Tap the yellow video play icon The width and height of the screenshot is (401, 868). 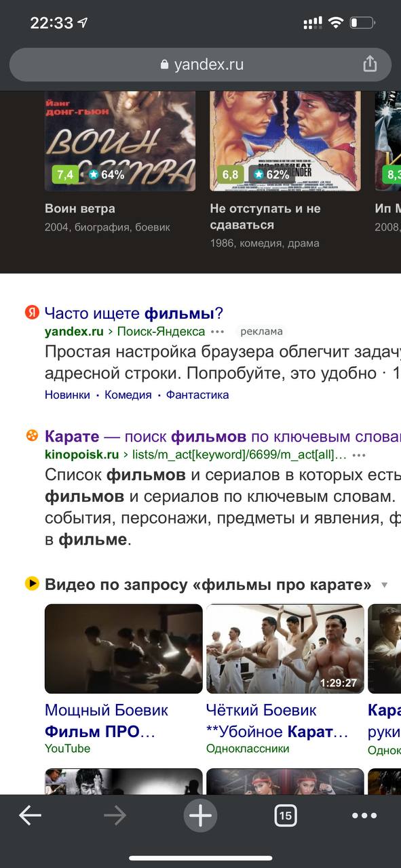pos(32,584)
